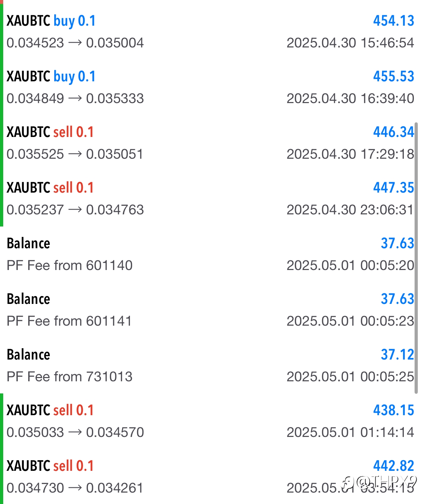Open the Balance entry PF Fee from 601140
This screenshot has height=504, width=421.
coord(210,254)
